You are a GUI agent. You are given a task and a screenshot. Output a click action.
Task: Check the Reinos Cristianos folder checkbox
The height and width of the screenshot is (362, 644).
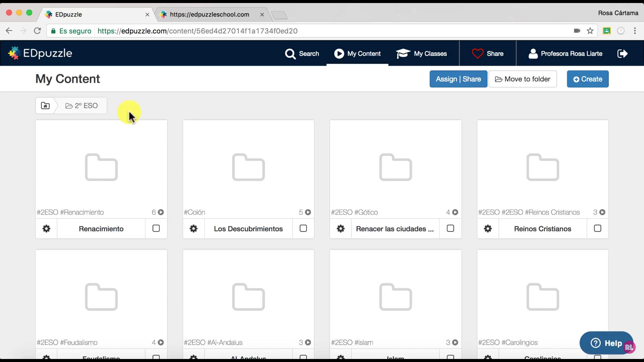pyautogui.click(x=597, y=228)
